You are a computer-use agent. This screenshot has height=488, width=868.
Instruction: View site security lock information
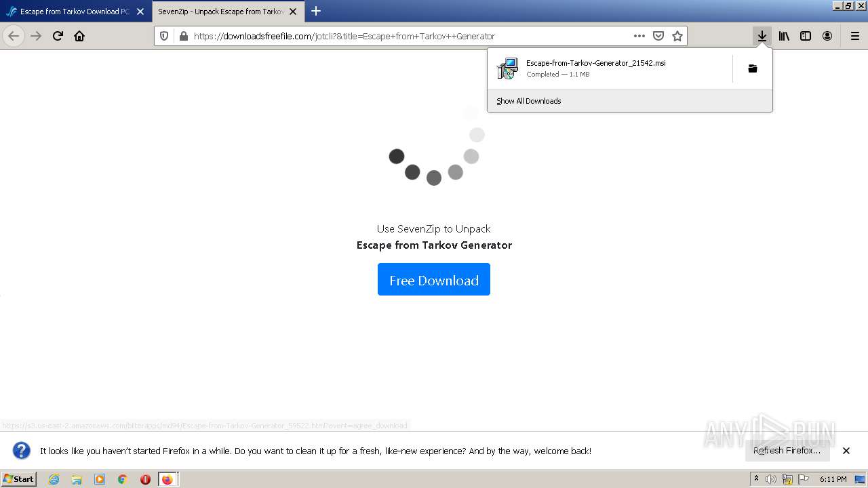(x=182, y=36)
